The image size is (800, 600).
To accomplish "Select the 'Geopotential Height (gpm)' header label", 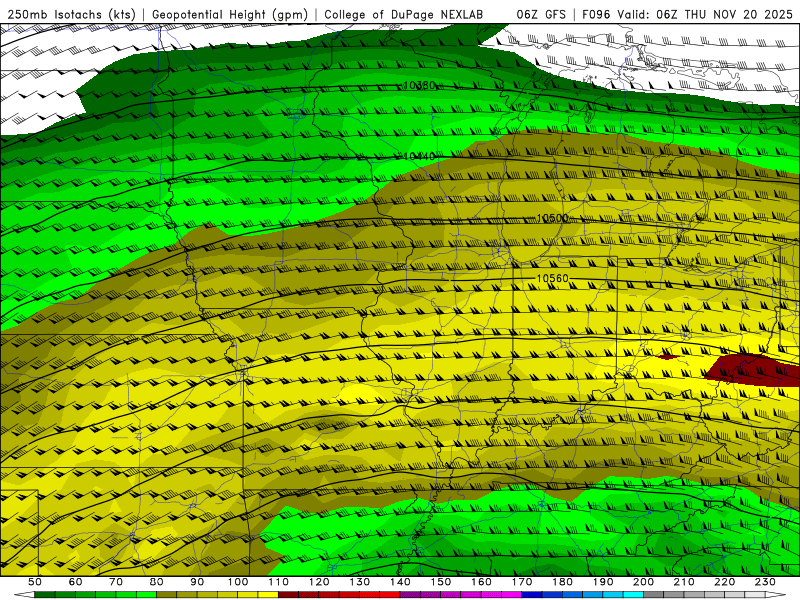I will [230, 14].
